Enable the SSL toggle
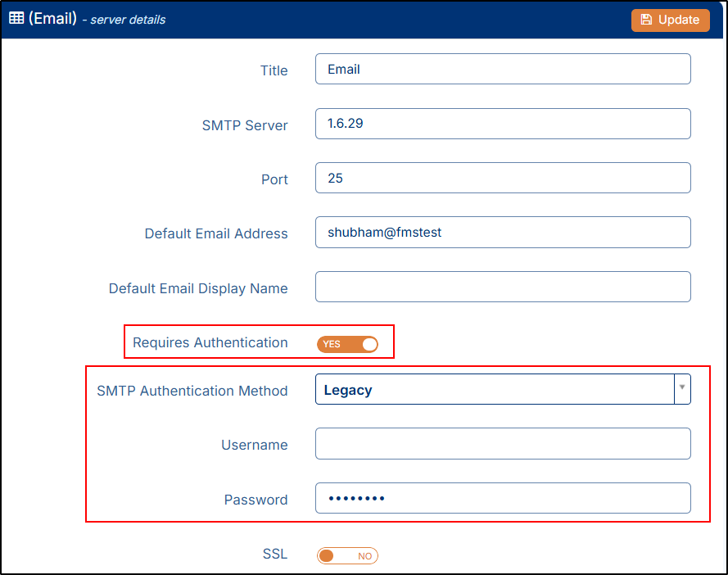Image resolution: width=728 pixels, height=575 pixels. click(347, 556)
